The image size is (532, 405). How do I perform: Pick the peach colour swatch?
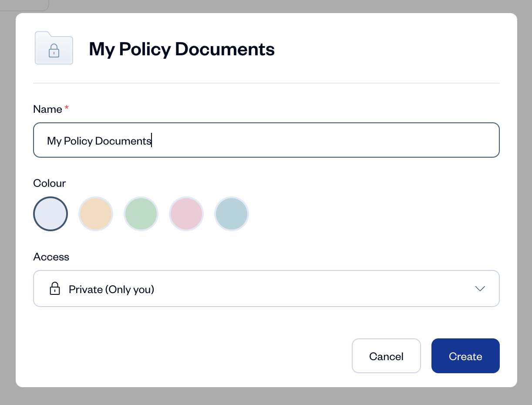pyautogui.click(x=96, y=214)
